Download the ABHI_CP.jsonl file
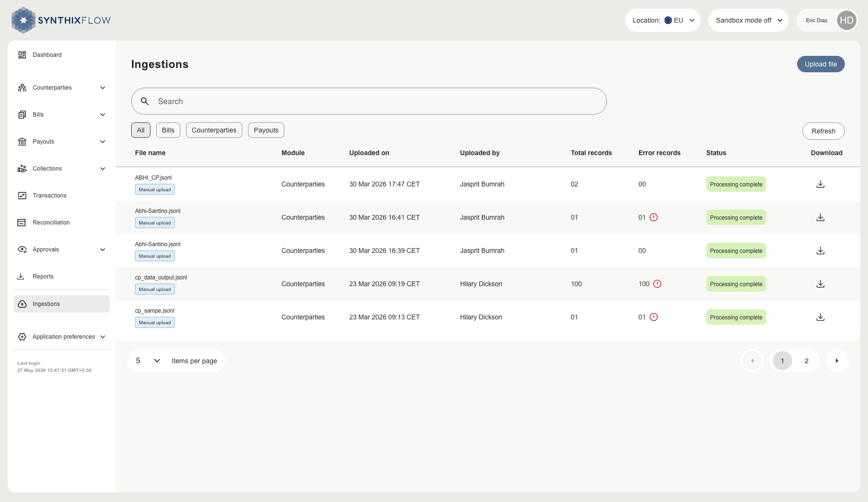The height and width of the screenshot is (502, 868). tap(820, 184)
